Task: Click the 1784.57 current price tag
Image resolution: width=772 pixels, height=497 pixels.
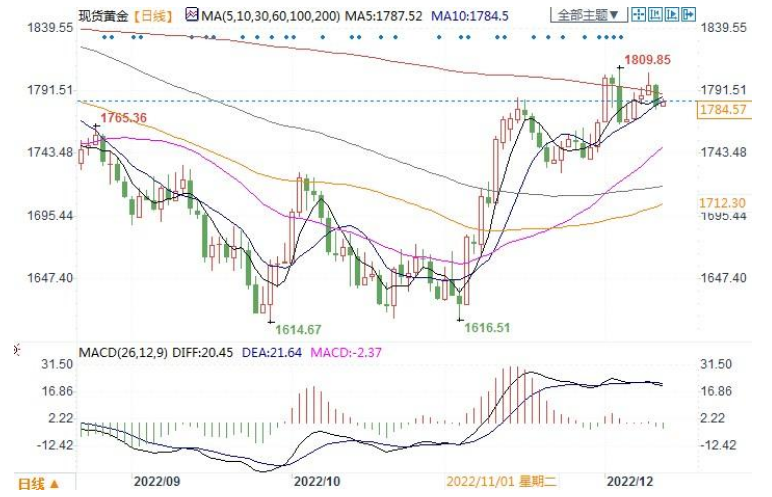Action: (x=724, y=109)
